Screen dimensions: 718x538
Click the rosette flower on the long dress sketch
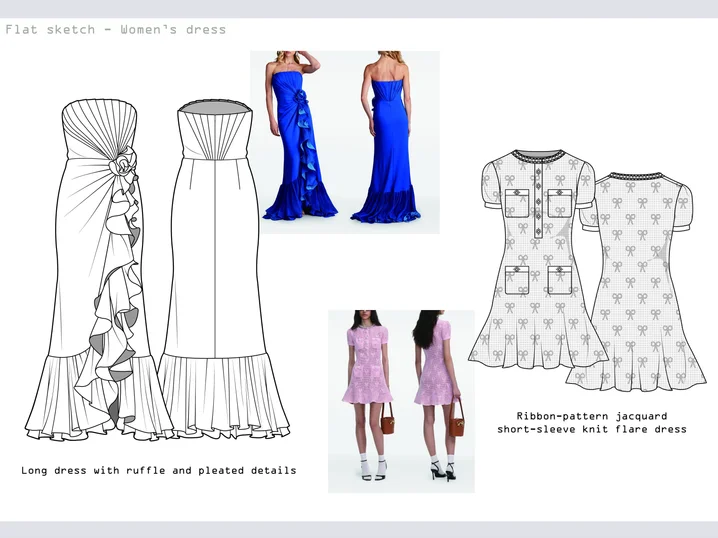122,160
